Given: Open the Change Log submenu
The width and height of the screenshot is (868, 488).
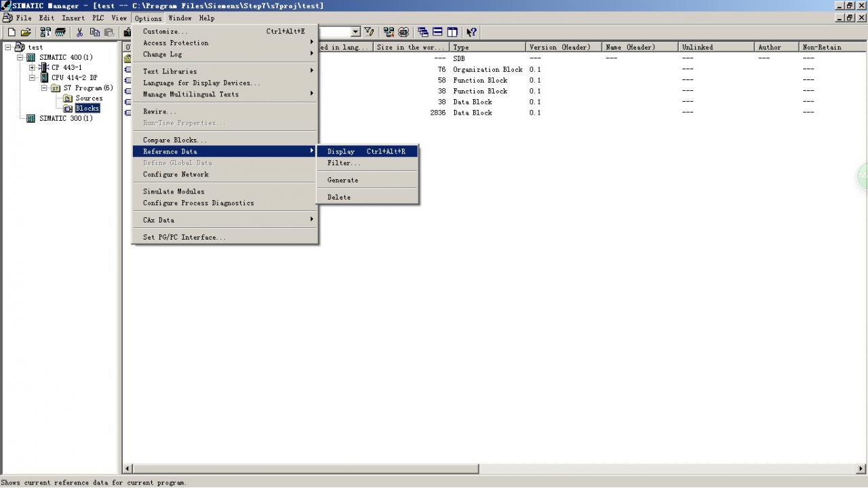Looking at the screenshot, I should pos(225,54).
